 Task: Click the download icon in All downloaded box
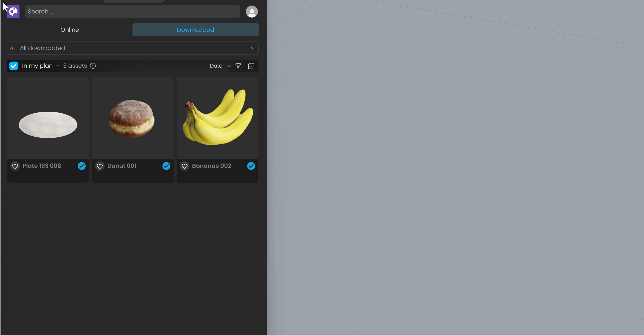pos(13,48)
